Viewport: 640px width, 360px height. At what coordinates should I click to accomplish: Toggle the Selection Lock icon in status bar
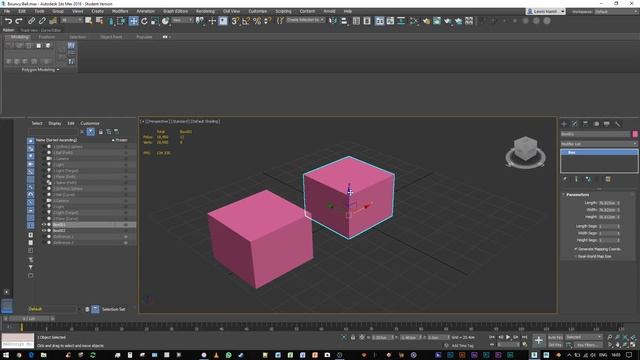[353, 338]
